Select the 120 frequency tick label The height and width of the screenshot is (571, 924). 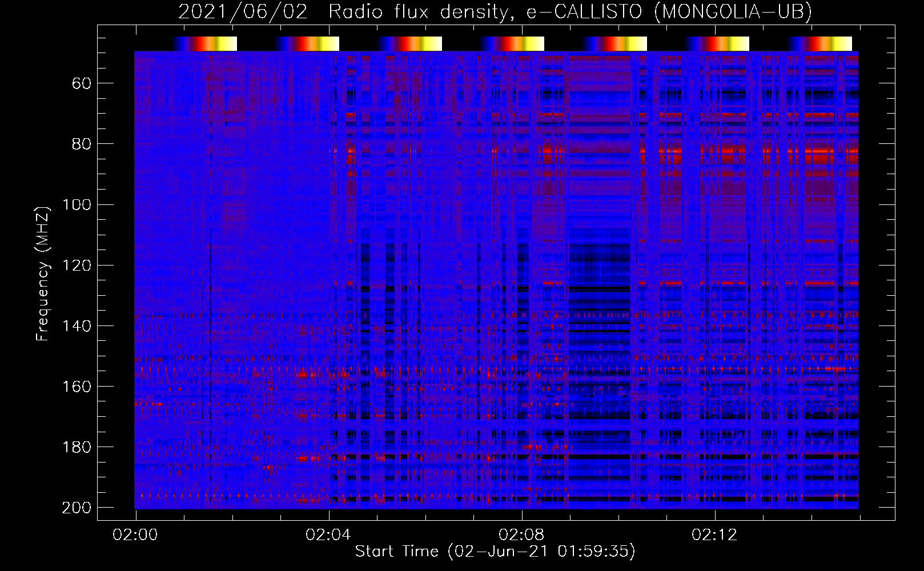click(76, 266)
